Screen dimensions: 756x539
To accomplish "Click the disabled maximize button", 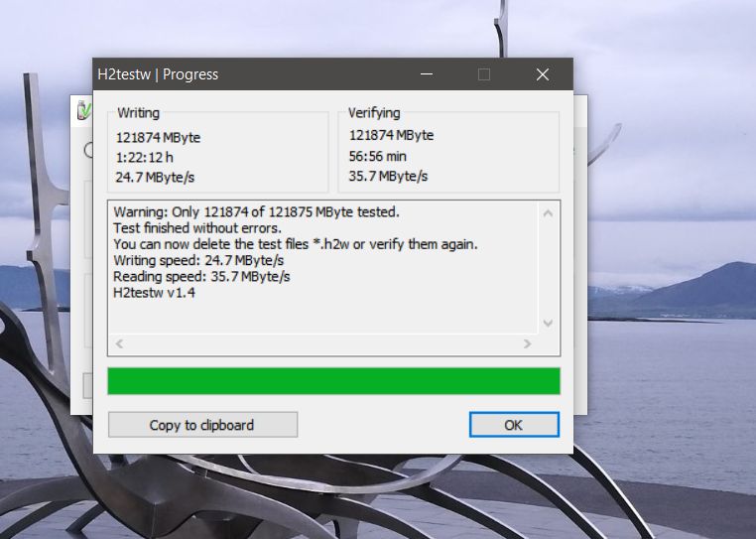I will point(484,74).
